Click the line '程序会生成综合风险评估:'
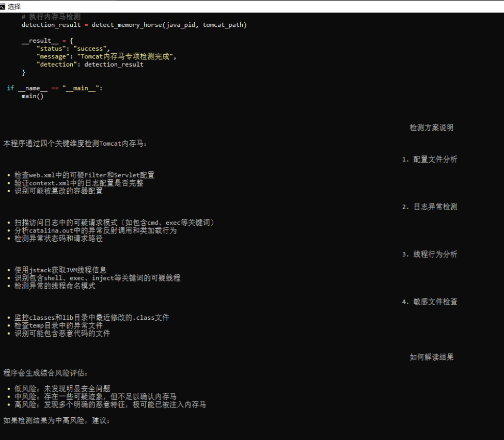The height and width of the screenshot is (440, 504). (45, 373)
